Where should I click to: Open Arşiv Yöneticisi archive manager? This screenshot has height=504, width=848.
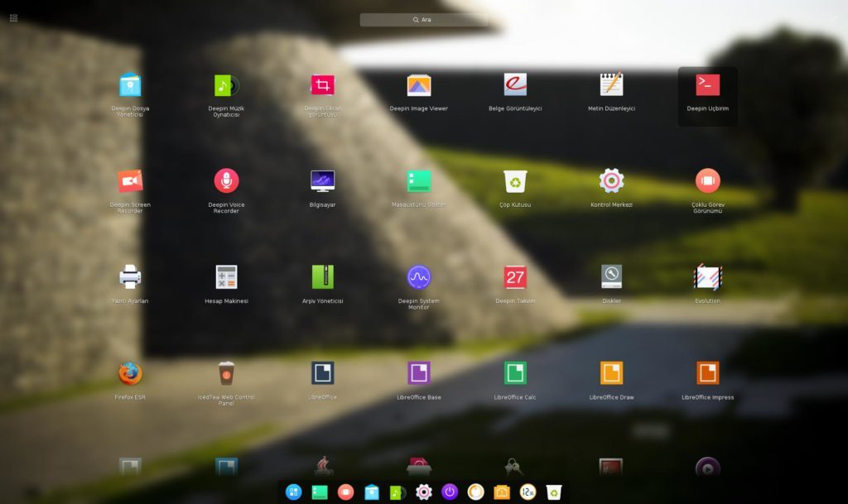click(x=322, y=278)
